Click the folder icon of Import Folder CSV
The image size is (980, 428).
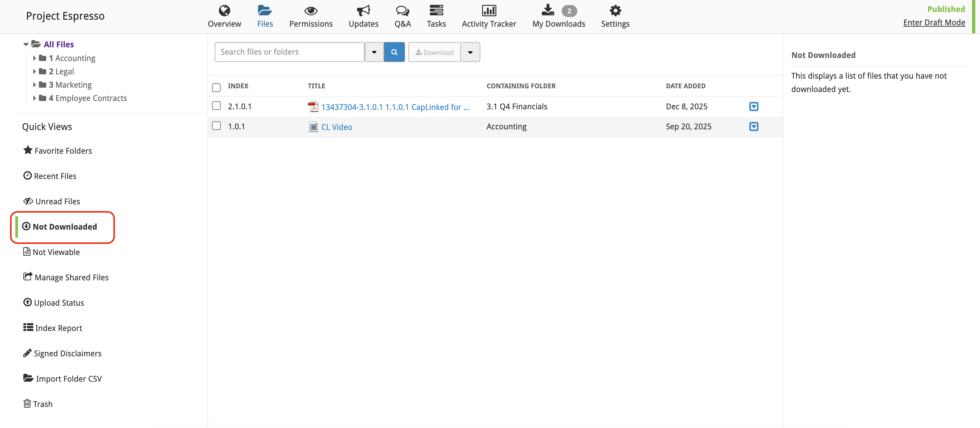(x=28, y=378)
